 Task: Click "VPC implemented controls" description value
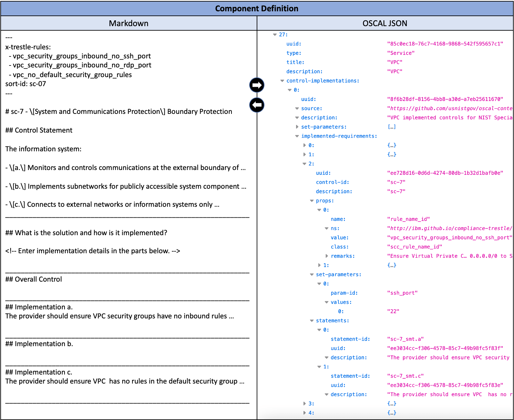[x=450, y=118]
